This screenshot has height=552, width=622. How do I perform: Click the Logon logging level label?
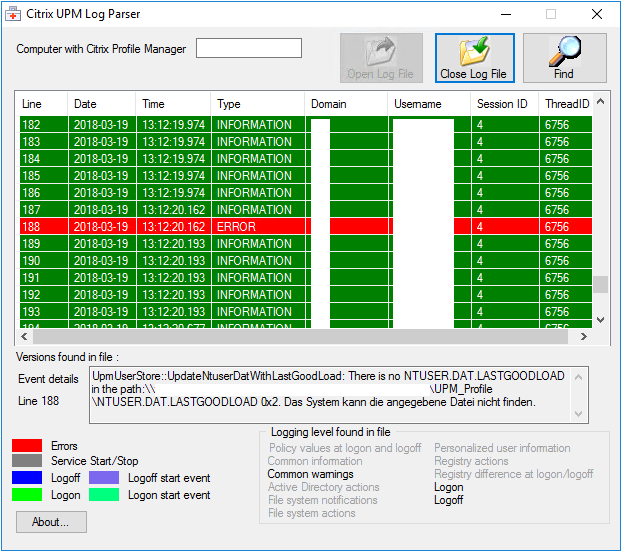[x=449, y=487]
